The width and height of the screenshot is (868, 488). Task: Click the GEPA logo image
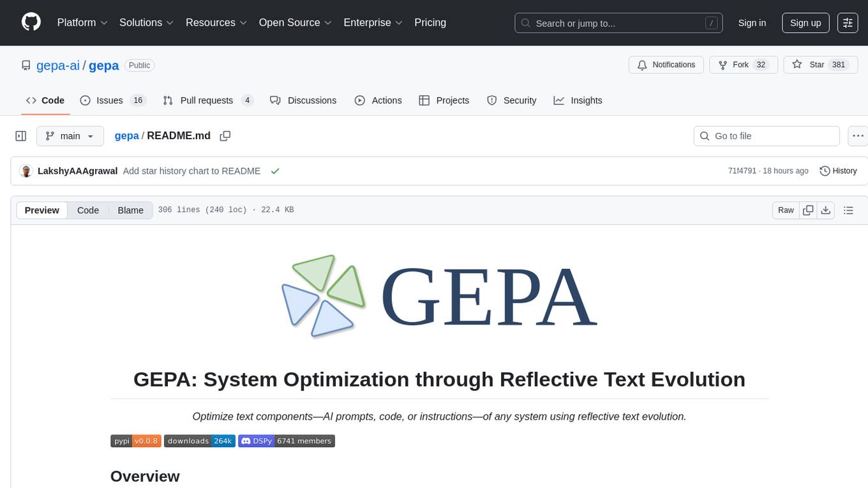(439, 296)
